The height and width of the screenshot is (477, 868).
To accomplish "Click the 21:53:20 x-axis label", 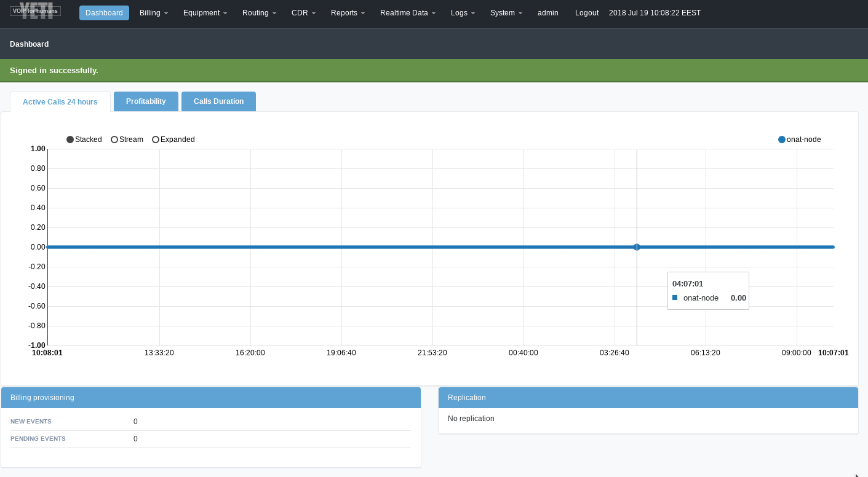I will [432, 353].
